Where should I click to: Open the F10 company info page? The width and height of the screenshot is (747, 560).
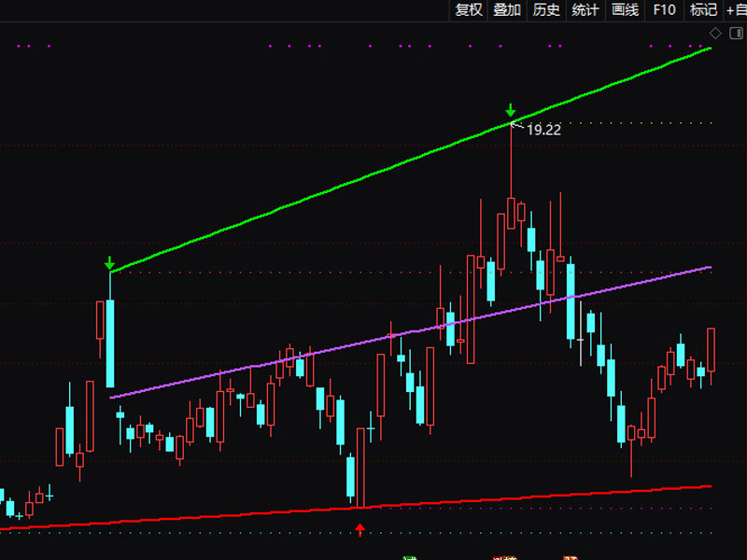coord(664,10)
